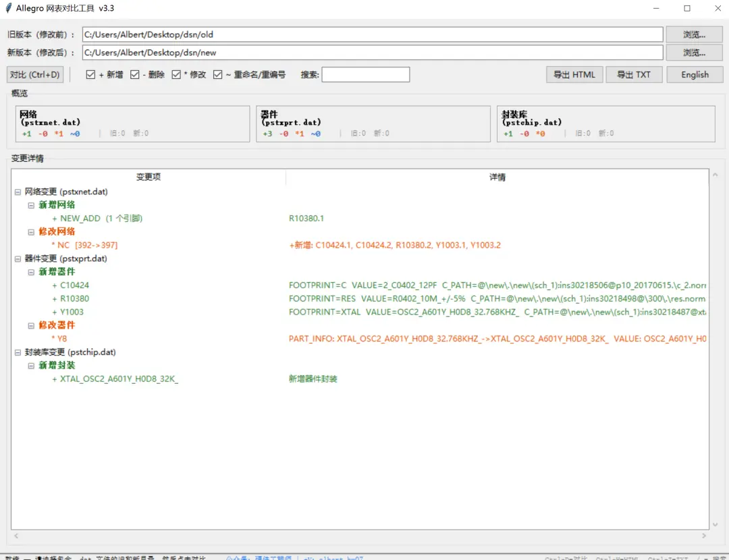Viewport: 729px width, 560px height.
Task: Switch language with the English button
Action: coord(695,74)
